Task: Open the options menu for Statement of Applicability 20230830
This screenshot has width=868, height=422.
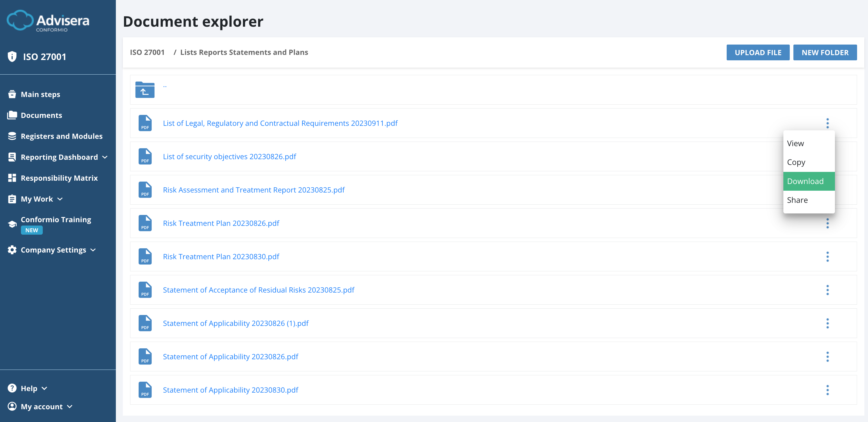Action: [828, 390]
